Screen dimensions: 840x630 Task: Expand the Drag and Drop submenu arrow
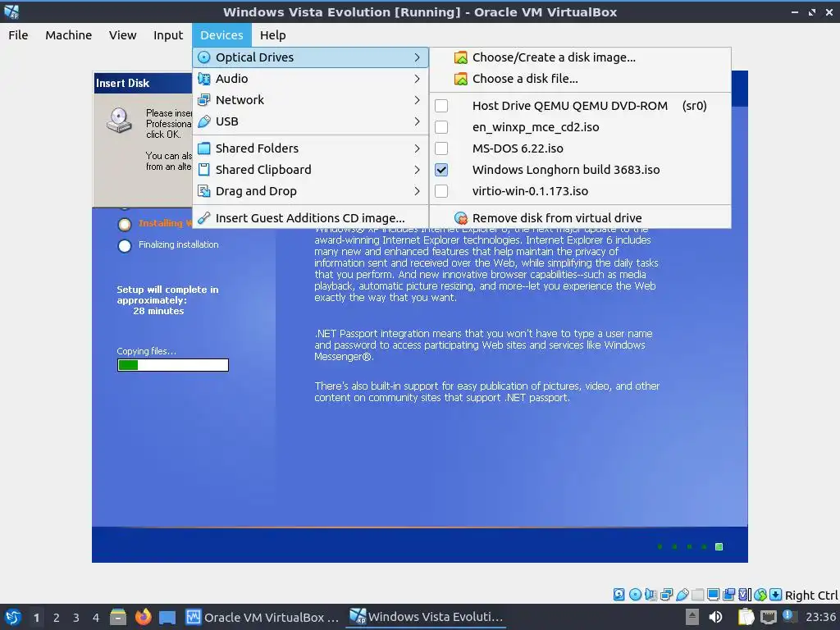tap(417, 191)
